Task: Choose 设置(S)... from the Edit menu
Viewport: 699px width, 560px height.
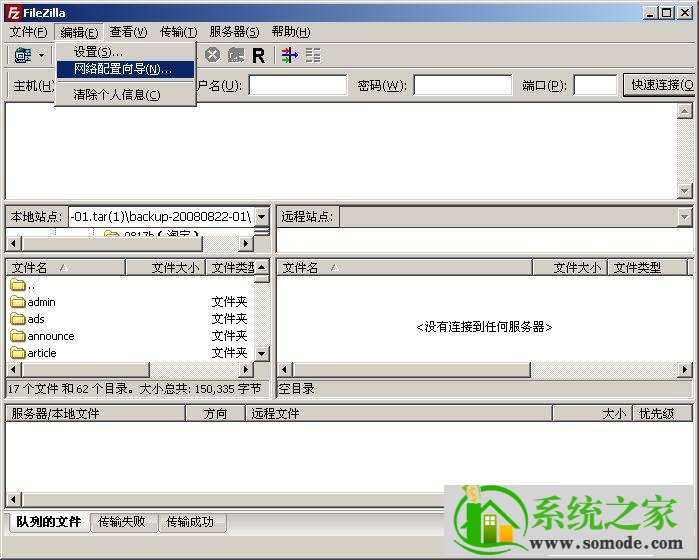Action: [125, 52]
